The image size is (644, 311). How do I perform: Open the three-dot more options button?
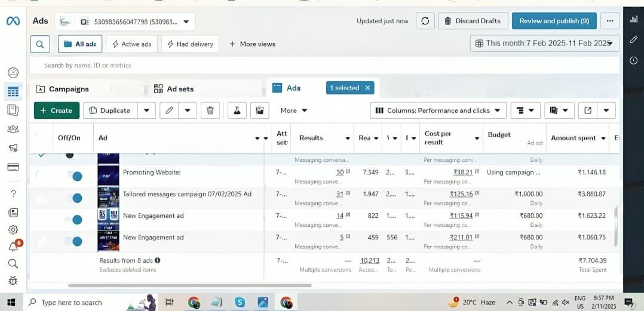click(x=610, y=21)
